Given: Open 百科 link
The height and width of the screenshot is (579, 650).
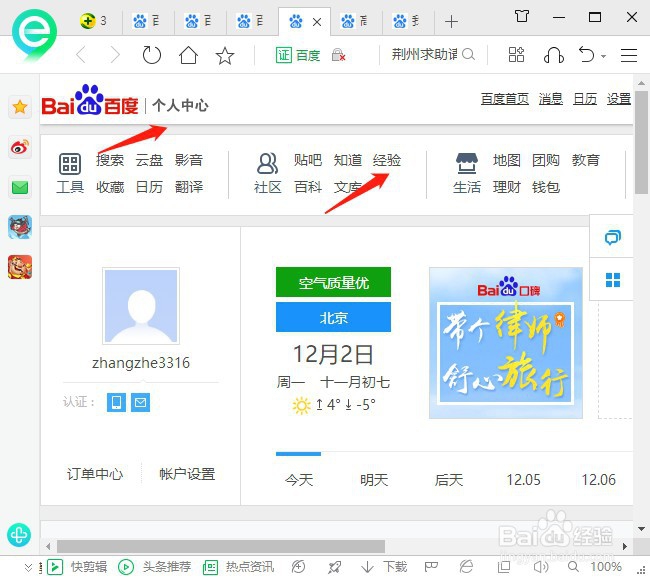Looking at the screenshot, I should [308, 187].
